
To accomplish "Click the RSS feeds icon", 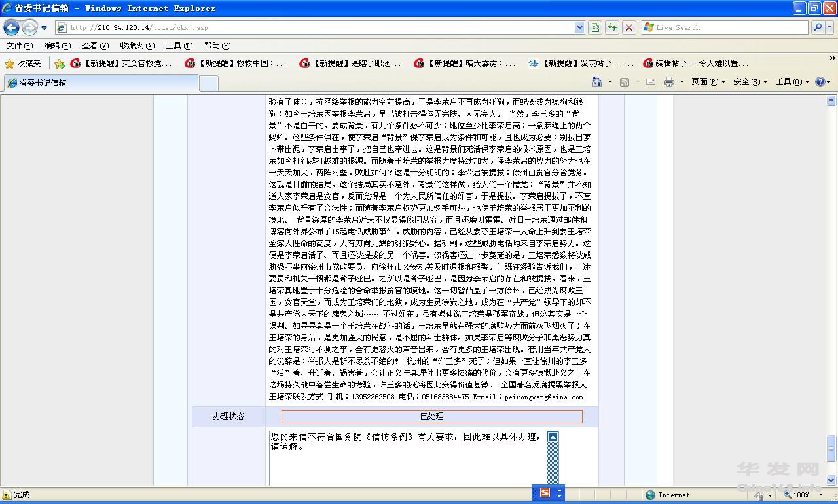I will [625, 82].
